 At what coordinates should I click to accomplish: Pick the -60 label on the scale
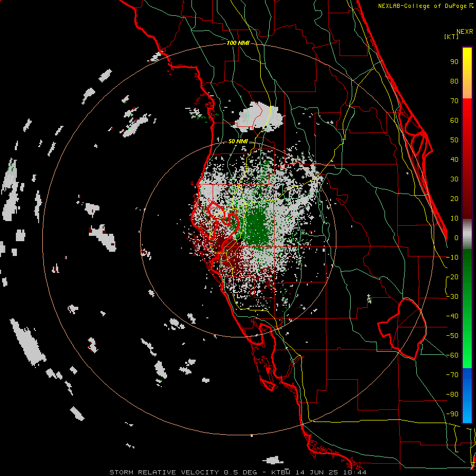pos(452,355)
